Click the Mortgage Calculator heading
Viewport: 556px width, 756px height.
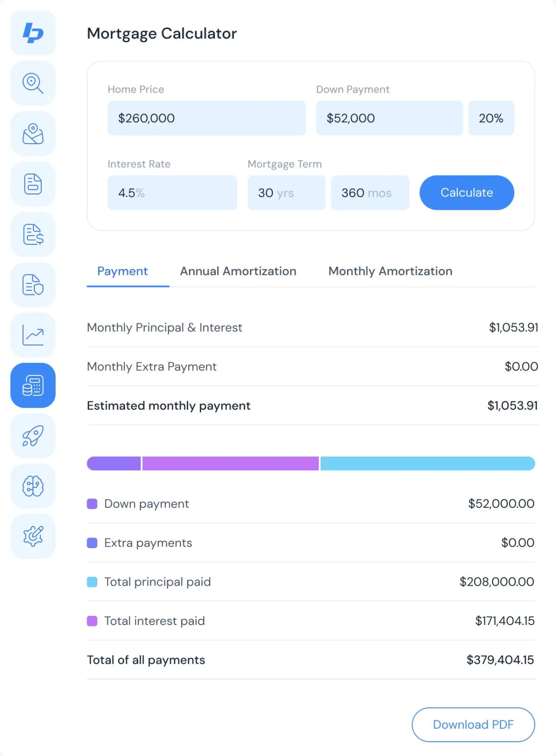pyautogui.click(x=162, y=33)
